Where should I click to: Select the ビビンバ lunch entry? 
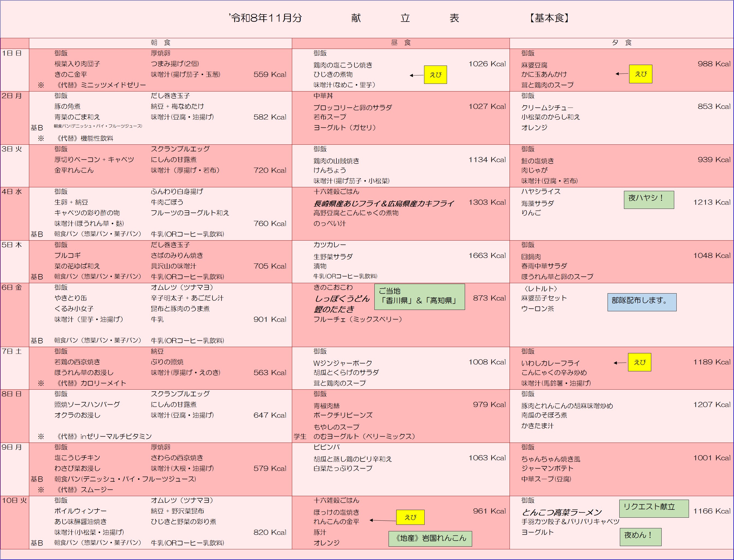pyautogui.click(x=326, y=447)
